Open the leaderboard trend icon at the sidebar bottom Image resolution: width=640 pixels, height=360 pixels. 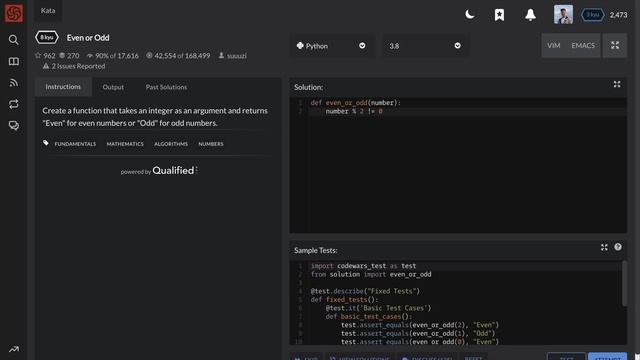click(x=13, y=349)
